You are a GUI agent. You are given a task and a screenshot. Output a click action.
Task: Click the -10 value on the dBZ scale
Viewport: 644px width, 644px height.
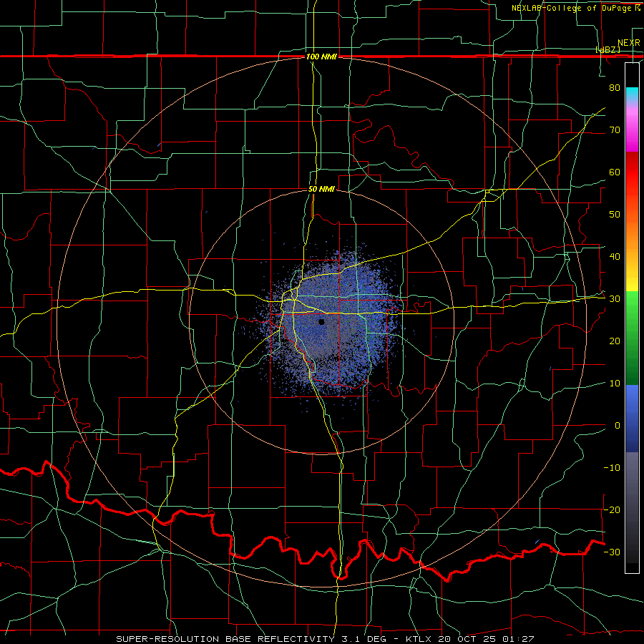click(x=612, y=467)
